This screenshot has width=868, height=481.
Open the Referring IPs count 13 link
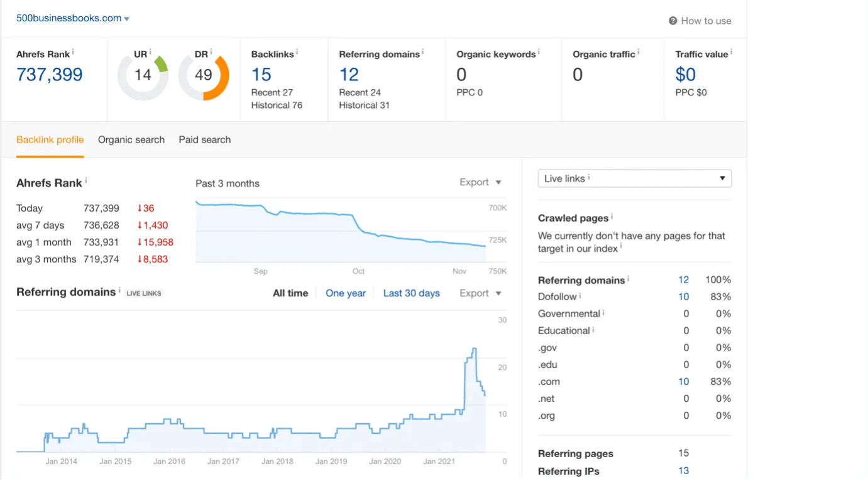point(684,471)
